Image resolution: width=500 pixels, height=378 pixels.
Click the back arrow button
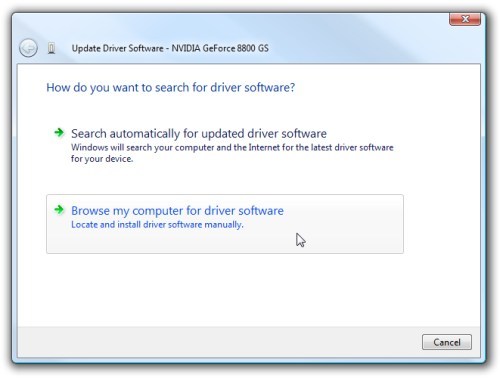pos(28,48)
